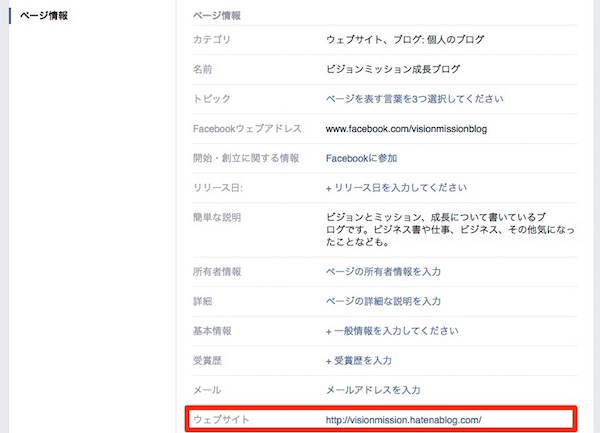The width and height of the screenshot is (600, 433).
Task: Click the ページ情報 section heading
Action: (x=217, y=16)
